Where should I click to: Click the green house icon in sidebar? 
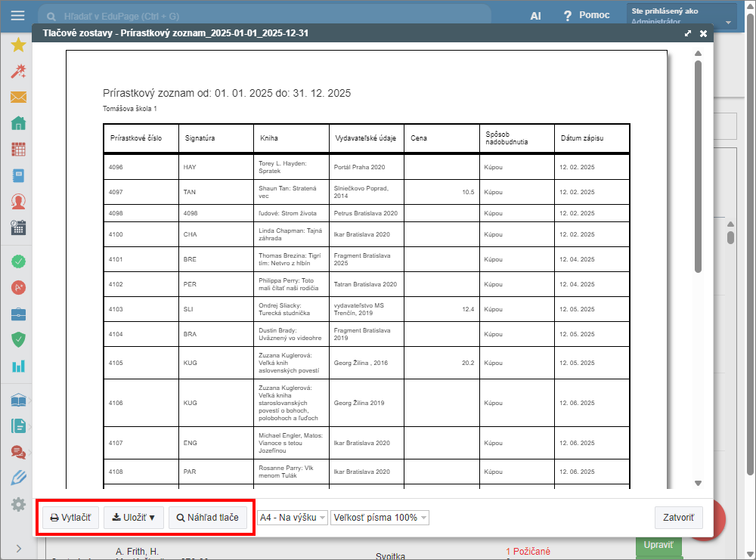pyautogui.click(x=18, y=123)
